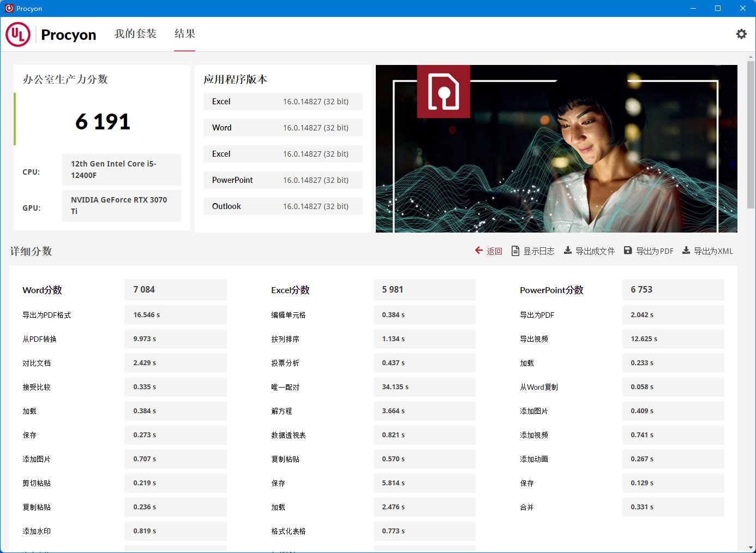Click the office benchmark banner image
756x553 pixels.
pyautogui.click(x=556, y=148)
